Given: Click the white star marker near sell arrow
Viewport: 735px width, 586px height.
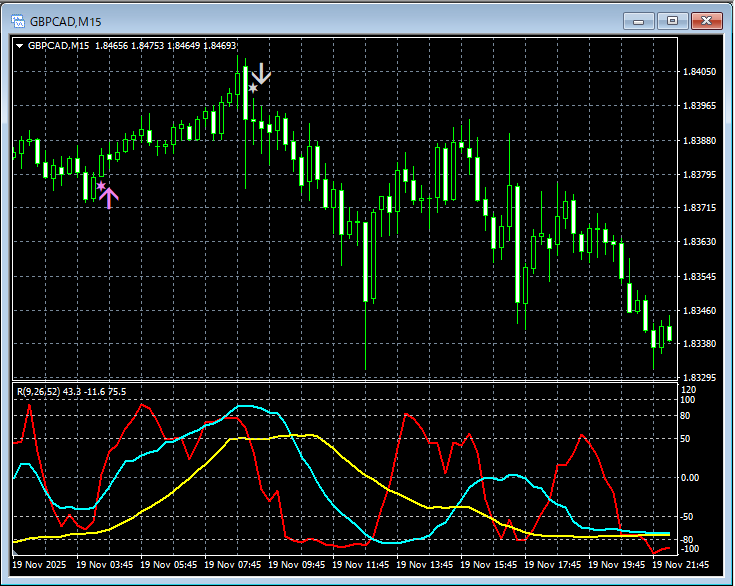Looking at the screenshot, I should [x=253, y=88].
